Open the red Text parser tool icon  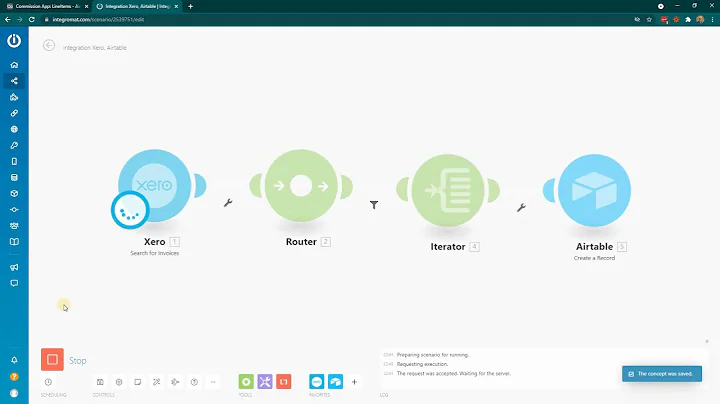point(284,382)
